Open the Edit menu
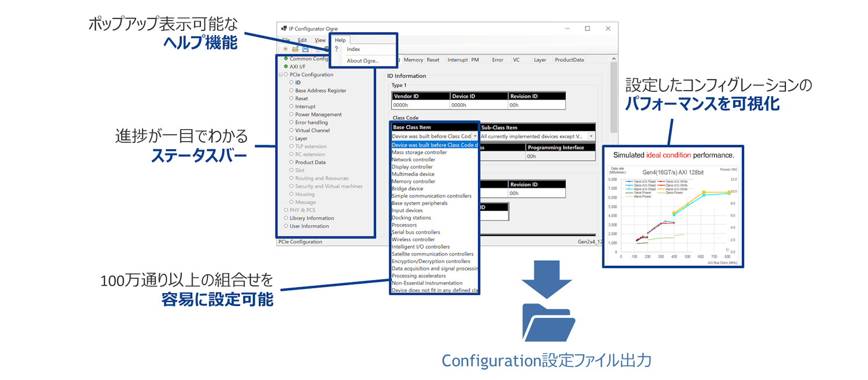The height and width of the screenshot is (380, 868). click(302, 40)
